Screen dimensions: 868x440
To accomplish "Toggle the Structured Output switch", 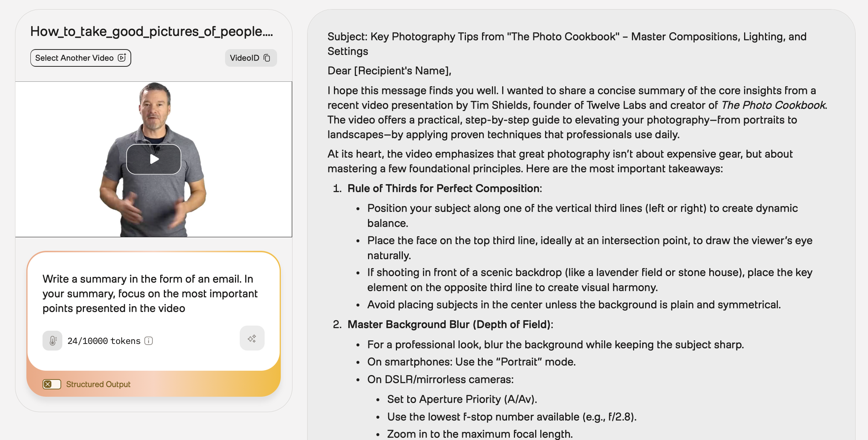I will point(52,384).
